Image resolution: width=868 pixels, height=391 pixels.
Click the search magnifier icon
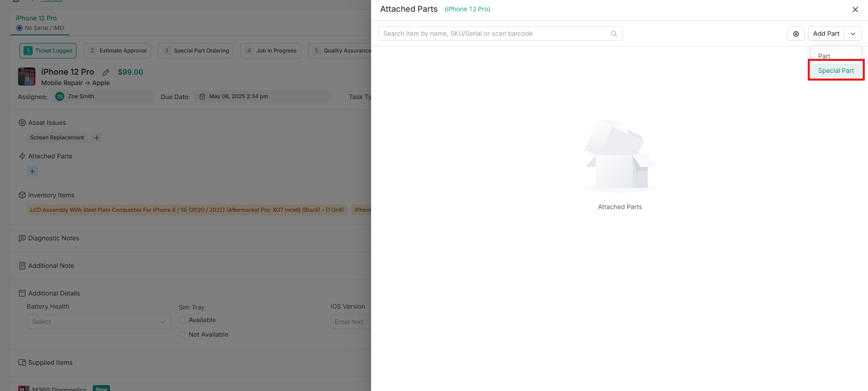point(614,34)
